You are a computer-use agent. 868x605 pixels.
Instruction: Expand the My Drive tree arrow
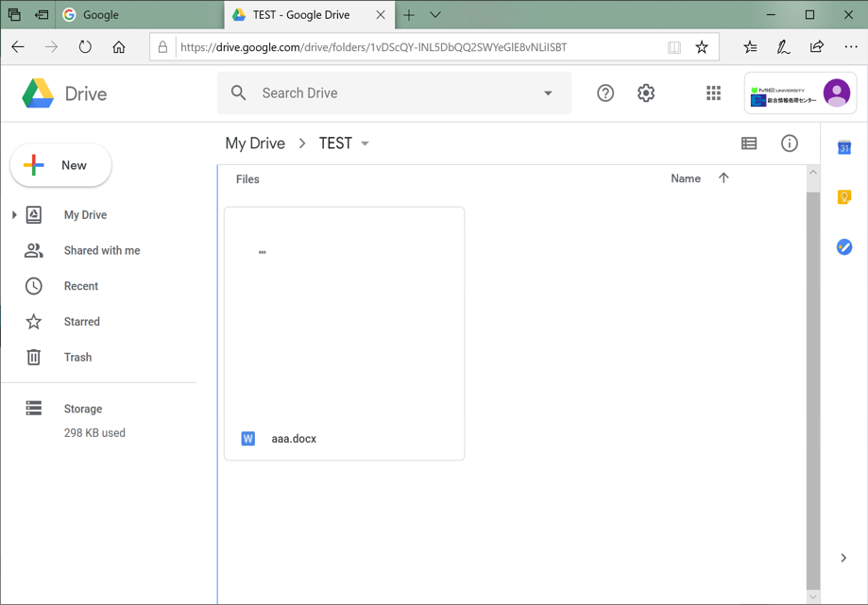click(14, 215)
